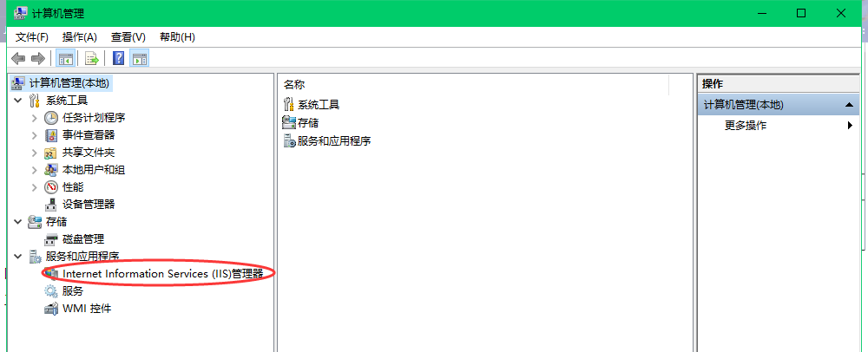This screenshot has height=352, width=868.
Task: Click the 系统工具 tools icon in tree
Action: (35, 101)
